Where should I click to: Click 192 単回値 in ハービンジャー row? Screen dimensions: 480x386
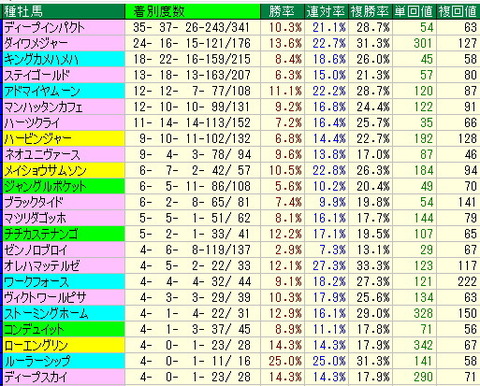(423, 139)
